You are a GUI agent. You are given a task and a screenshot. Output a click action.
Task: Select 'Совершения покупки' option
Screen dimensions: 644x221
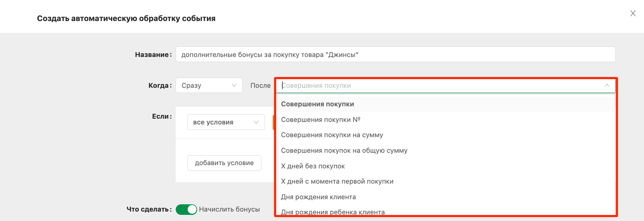(445, 104)
